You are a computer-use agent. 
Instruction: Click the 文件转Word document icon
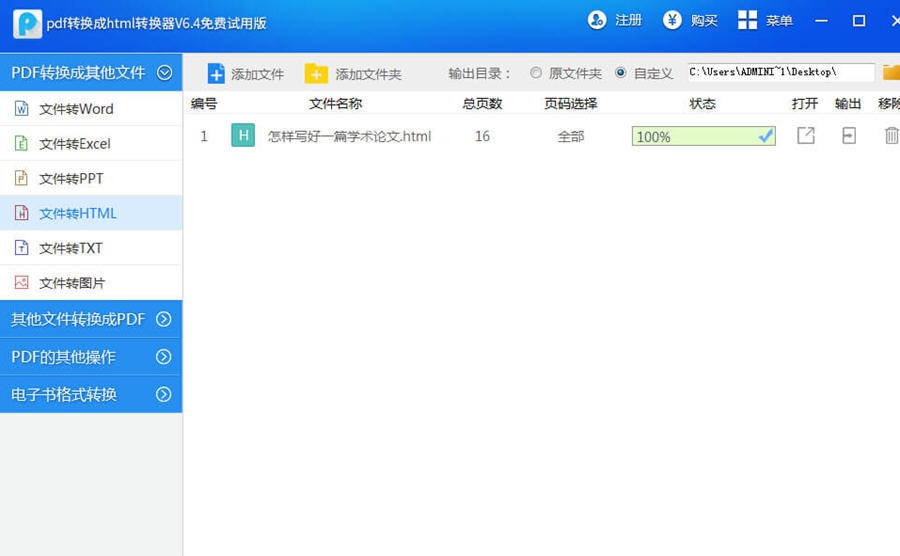tap(21, 108)
